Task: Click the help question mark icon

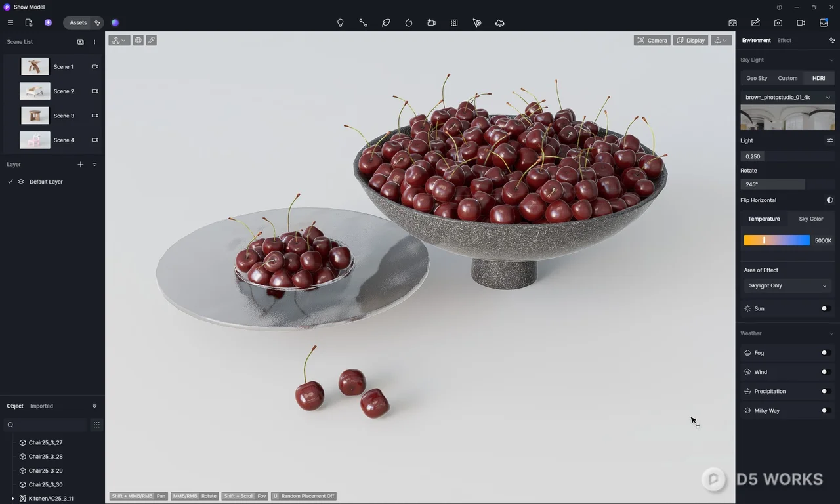Action: (779, 7)
